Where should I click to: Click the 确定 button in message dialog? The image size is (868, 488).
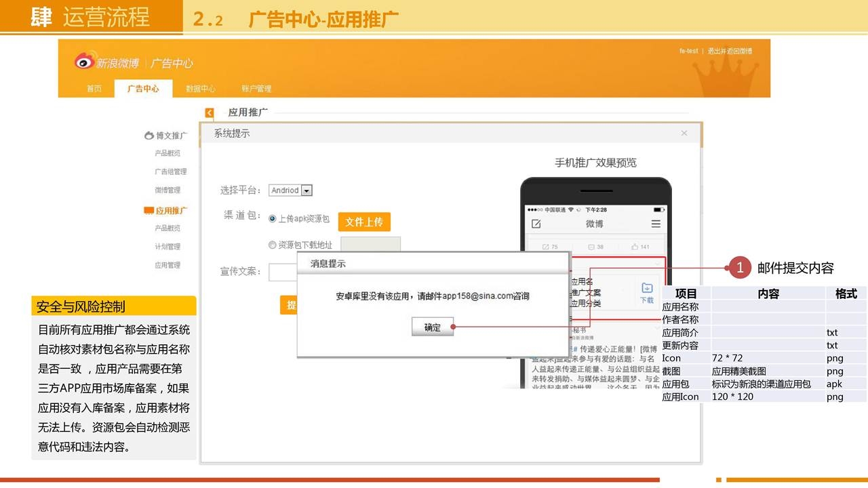(432, 327)
